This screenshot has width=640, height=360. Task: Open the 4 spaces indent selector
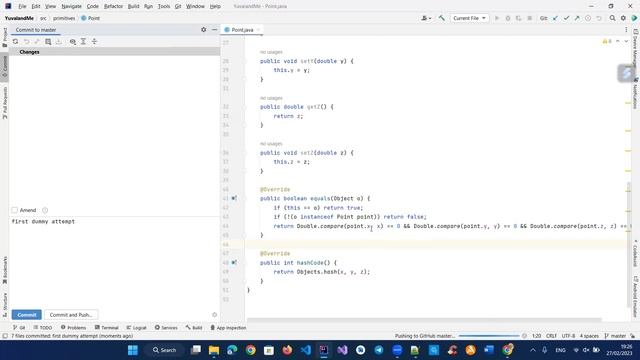point(589,336)
